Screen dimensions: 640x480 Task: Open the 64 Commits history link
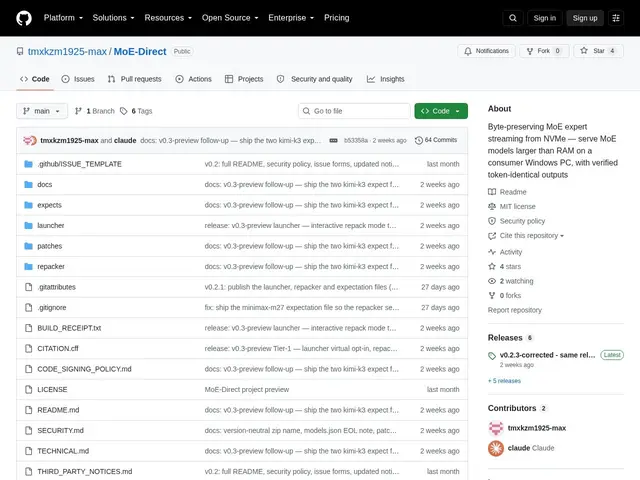436,140
